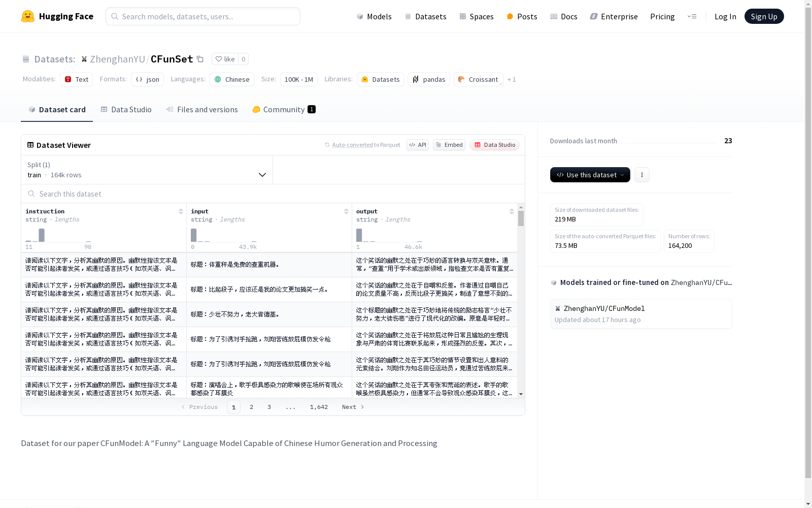Select the Text modality tag
Viewport: 812px width, 508px height.
coord(76,79)
